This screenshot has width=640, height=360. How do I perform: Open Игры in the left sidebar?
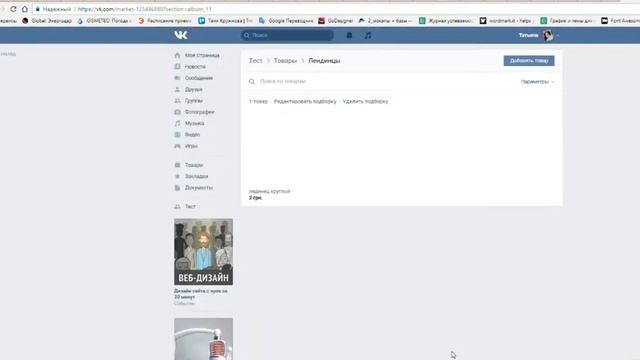coord(186,146)
